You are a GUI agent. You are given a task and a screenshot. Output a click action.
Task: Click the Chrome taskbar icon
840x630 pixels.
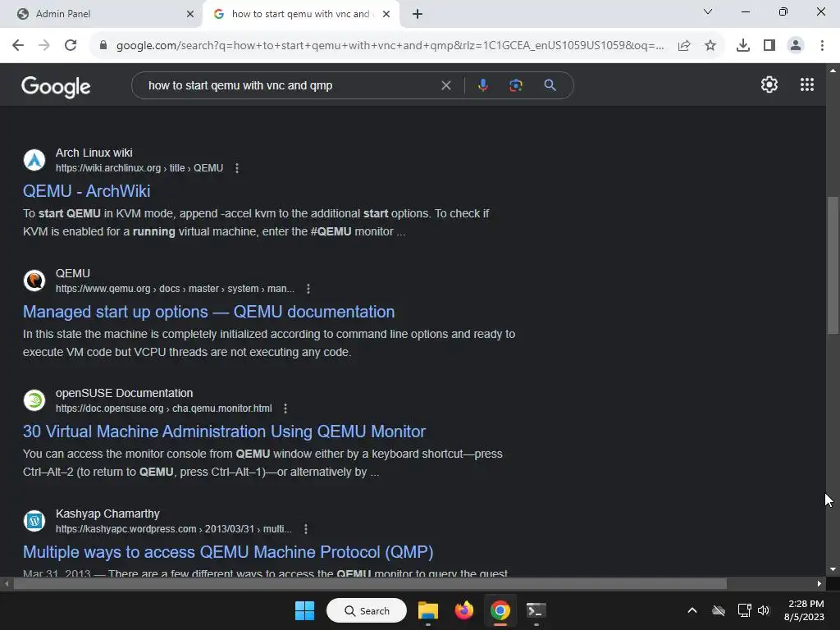pyautogui.click(x=500, y=610)
